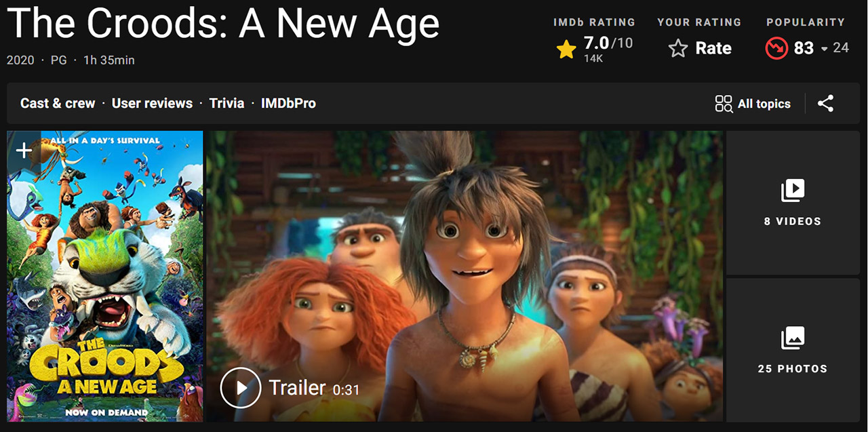This screenshot has height=432, width=868.
Task: Click the Trailer 0:31 label
Action: click(x=314, y=388)
